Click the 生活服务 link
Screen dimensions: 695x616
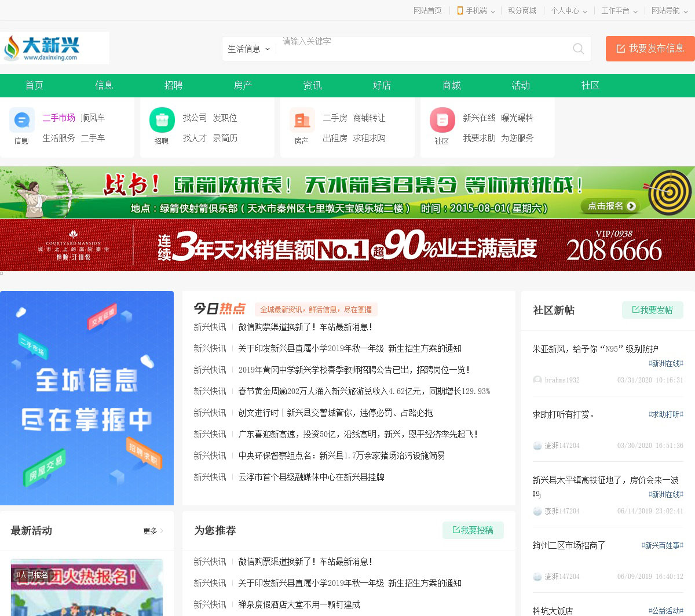point(58,138)
